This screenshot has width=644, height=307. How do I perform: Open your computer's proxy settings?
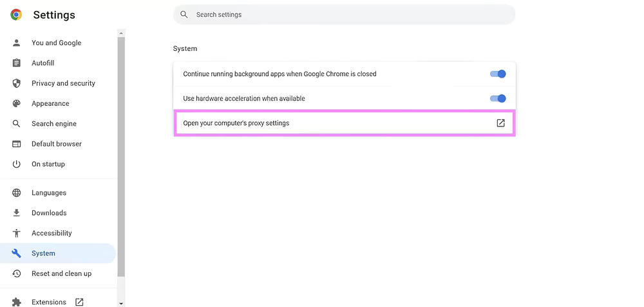click(x=344, y=123)
